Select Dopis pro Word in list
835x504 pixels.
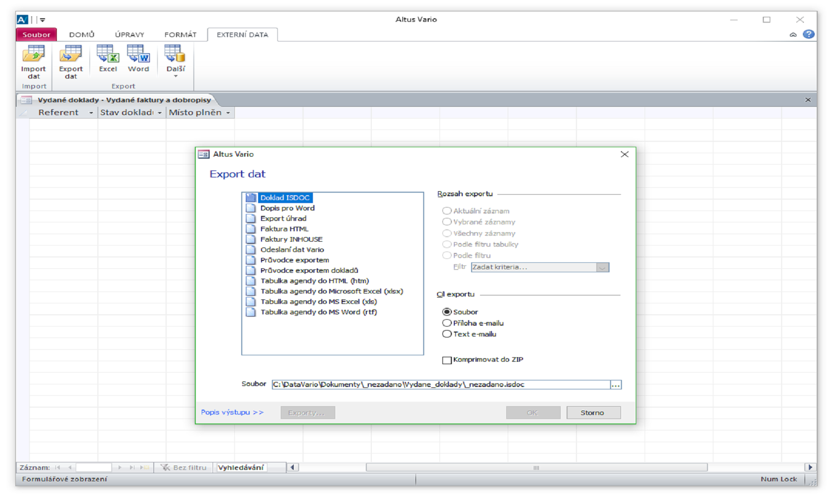[287, 208]
